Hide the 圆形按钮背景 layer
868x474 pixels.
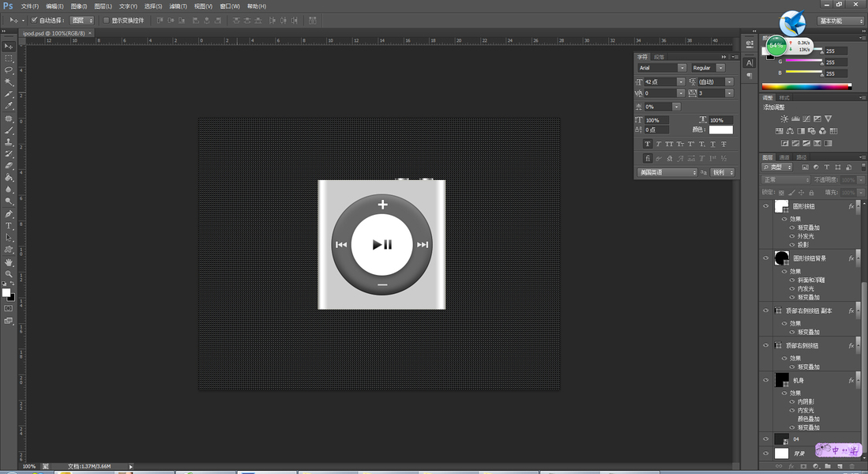766,258
